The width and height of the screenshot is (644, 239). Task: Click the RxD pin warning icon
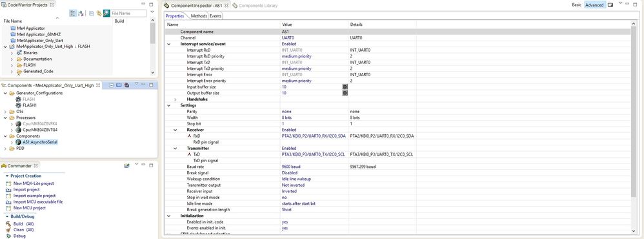tap(189, 136)
